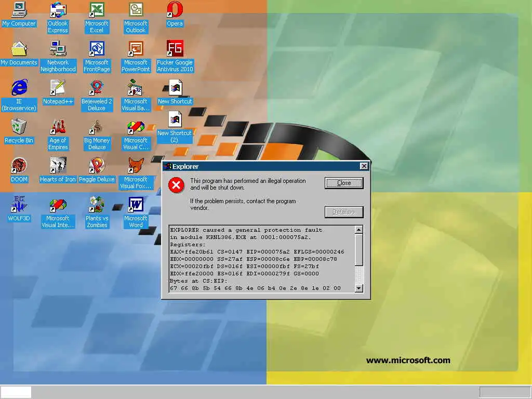Click the EAX=ffe20b61 register line
532x399 pixels.
click(257, 252)
